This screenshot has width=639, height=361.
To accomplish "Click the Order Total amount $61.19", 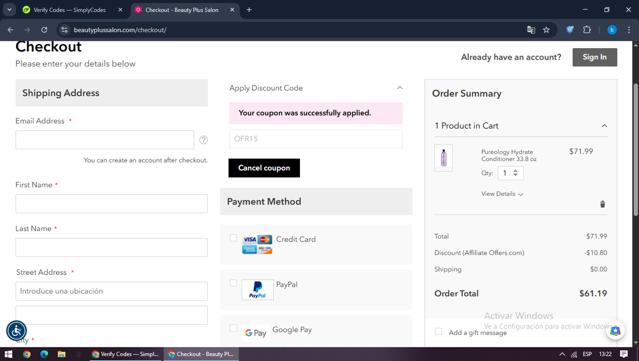I will [x=593, y=293].
